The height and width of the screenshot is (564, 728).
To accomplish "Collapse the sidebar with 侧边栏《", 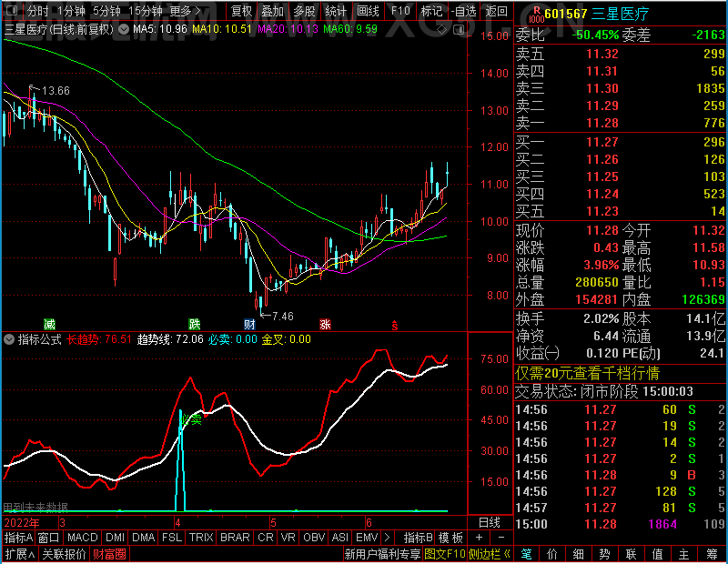I will pos(490,554).
